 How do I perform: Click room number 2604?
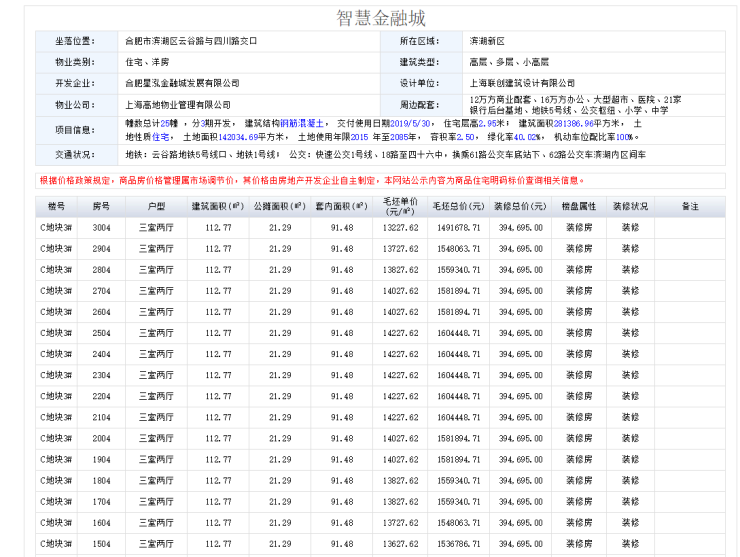point(101,312)
